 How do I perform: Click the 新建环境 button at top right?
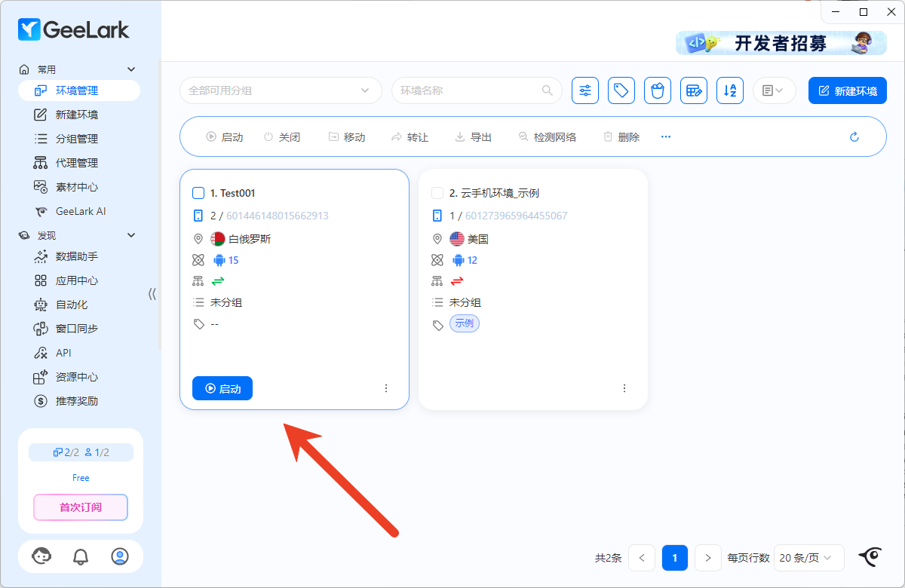click(847, 90)
